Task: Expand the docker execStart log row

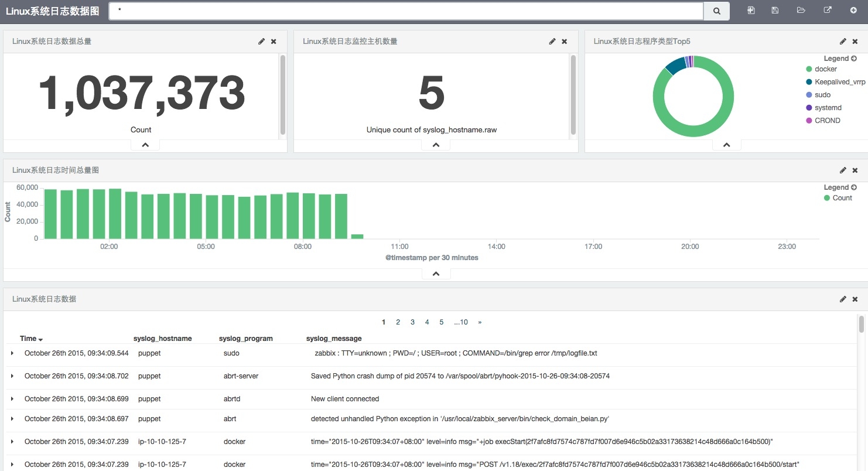Action: point(12,442)
